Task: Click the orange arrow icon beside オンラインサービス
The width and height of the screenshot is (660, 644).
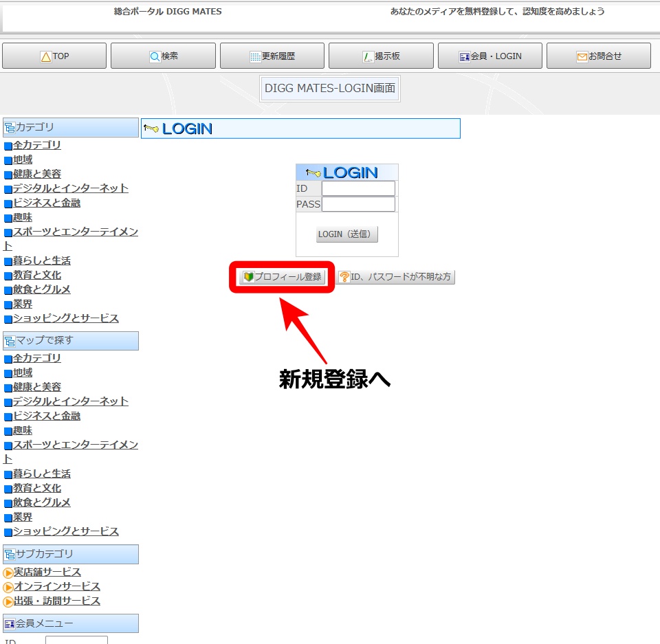Action: [8, 587]
